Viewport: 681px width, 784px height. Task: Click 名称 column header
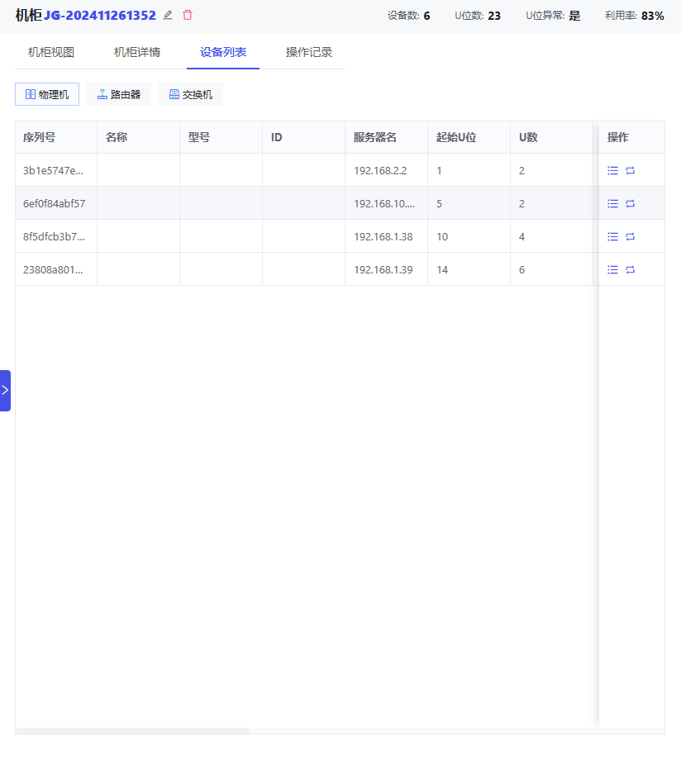(139, 137)
